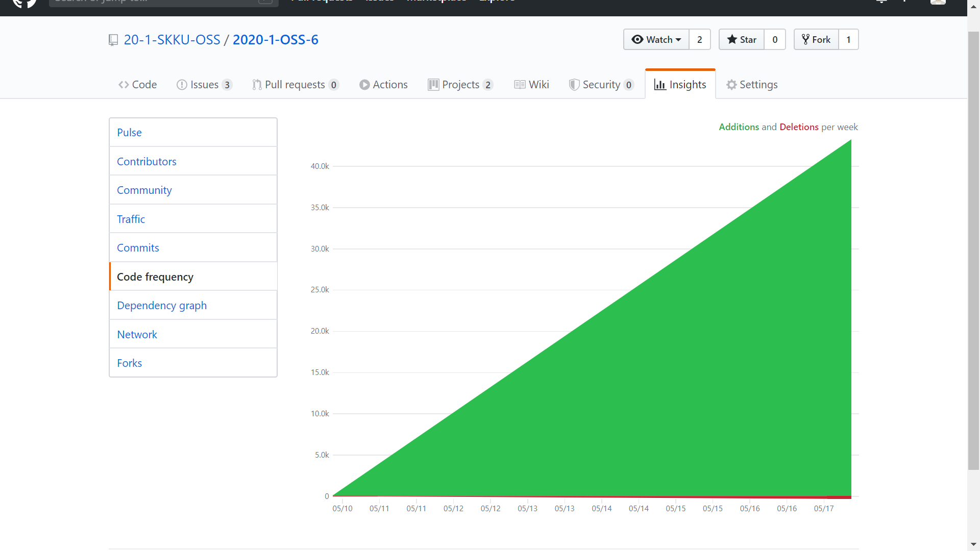
Task: Open the Code tab
Action: (138, 85)
